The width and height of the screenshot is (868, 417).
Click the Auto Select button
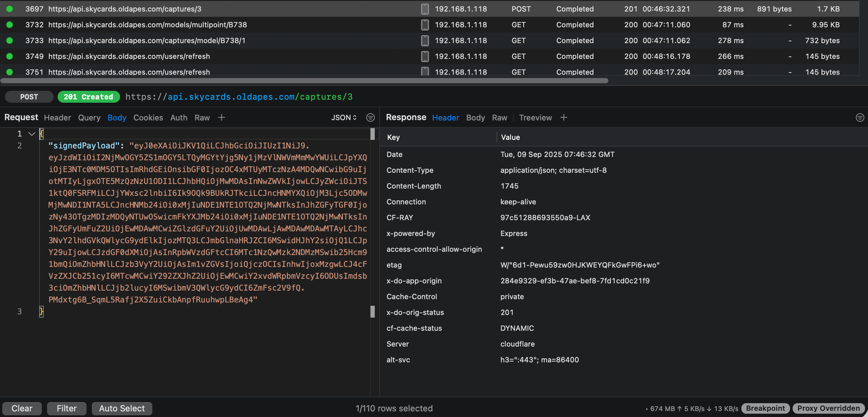coord(122,408)
